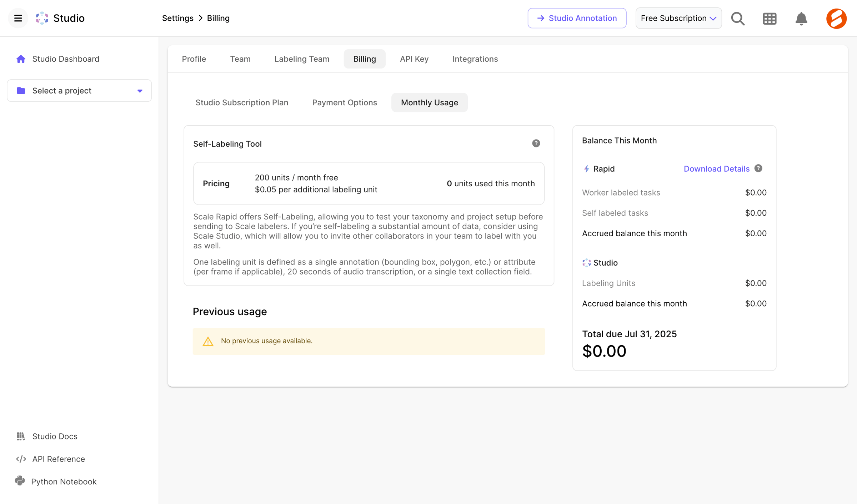The image size is (857, 504).
Task: Click the Balance This Month heading
Action: pyautogui.click(x=619, y=141)
